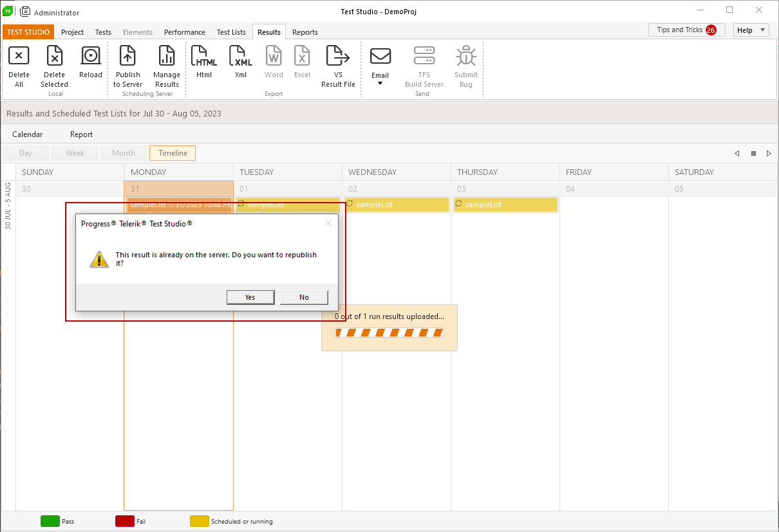Click the Delete All results icon
The height and width of the screenshot is (532, 779).
tap(19, 57)
